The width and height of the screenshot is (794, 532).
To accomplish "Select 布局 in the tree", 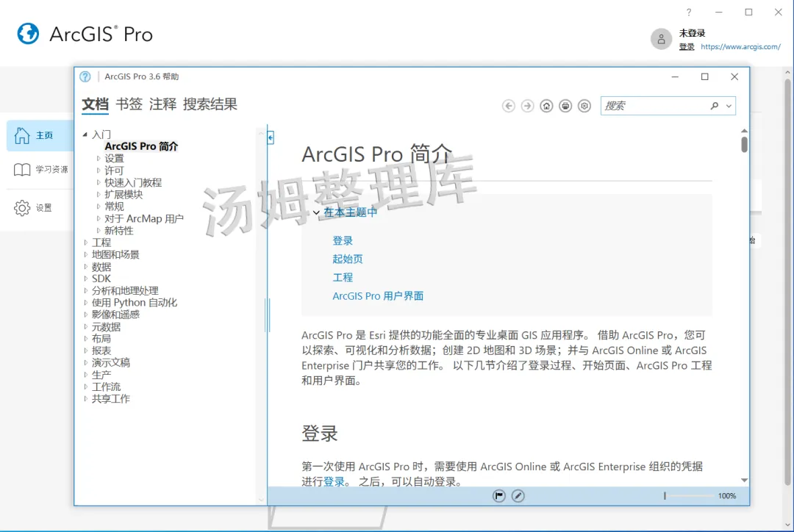I will point(101,339).
